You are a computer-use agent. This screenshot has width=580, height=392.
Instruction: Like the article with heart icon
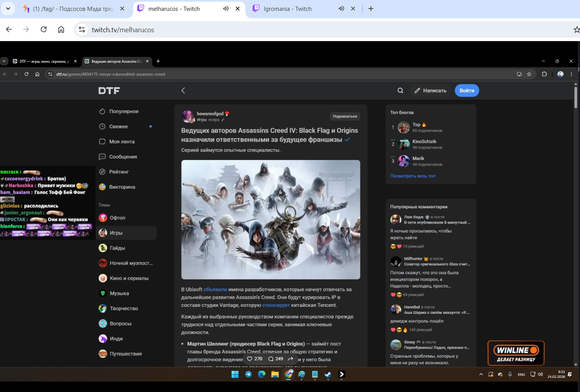click(250, 359)
